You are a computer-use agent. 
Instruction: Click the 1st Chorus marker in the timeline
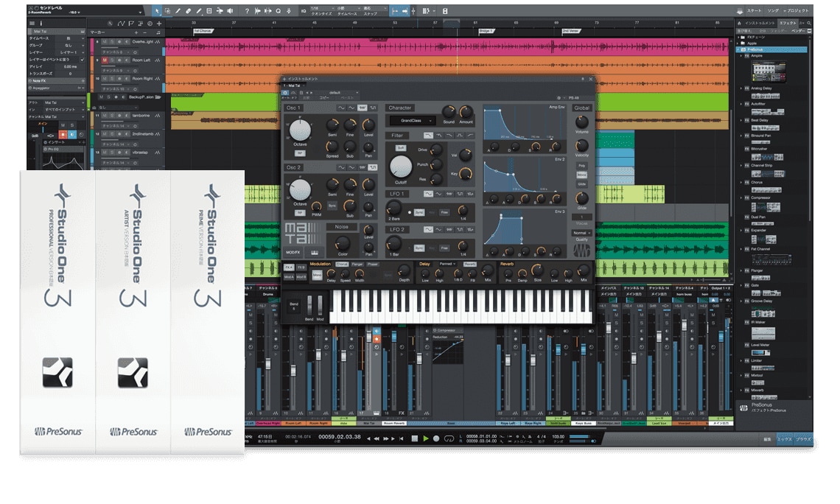click(x=203, y=31)
